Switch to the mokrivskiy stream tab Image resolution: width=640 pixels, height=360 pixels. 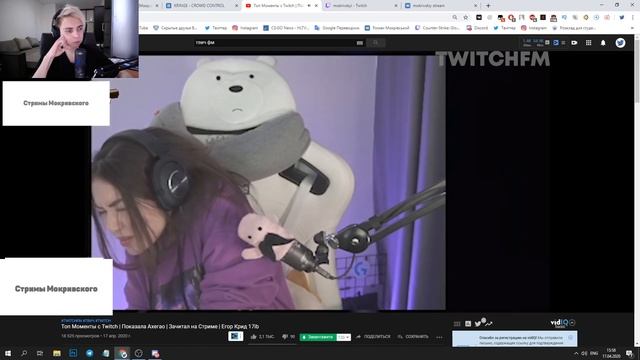click(441, 6)
